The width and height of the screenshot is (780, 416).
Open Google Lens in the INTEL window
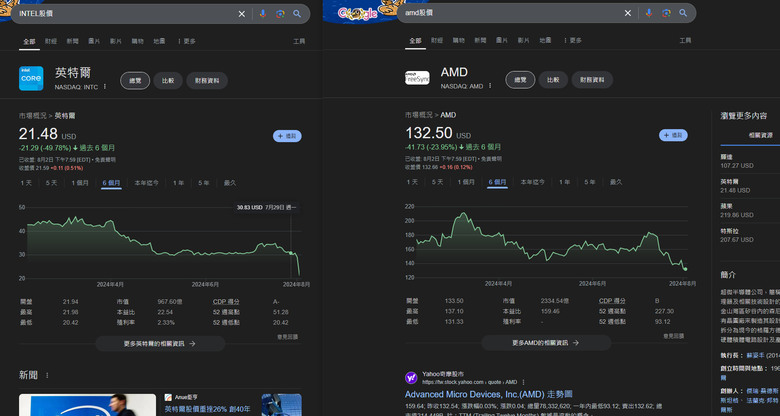(x=280, y=14)
